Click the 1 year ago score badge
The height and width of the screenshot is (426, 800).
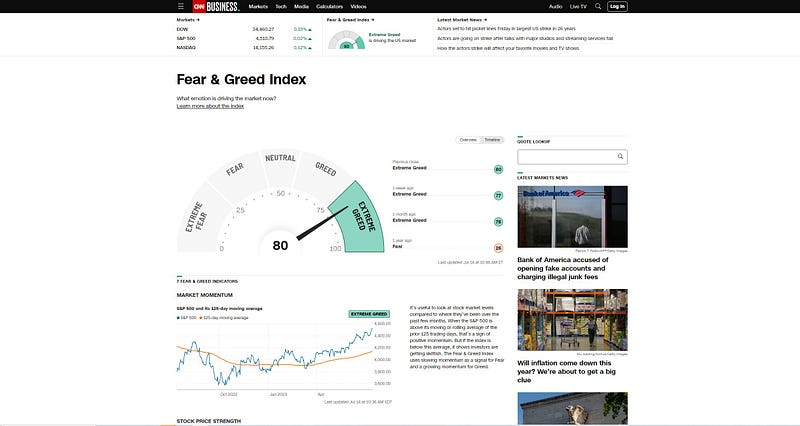[498, 248]
